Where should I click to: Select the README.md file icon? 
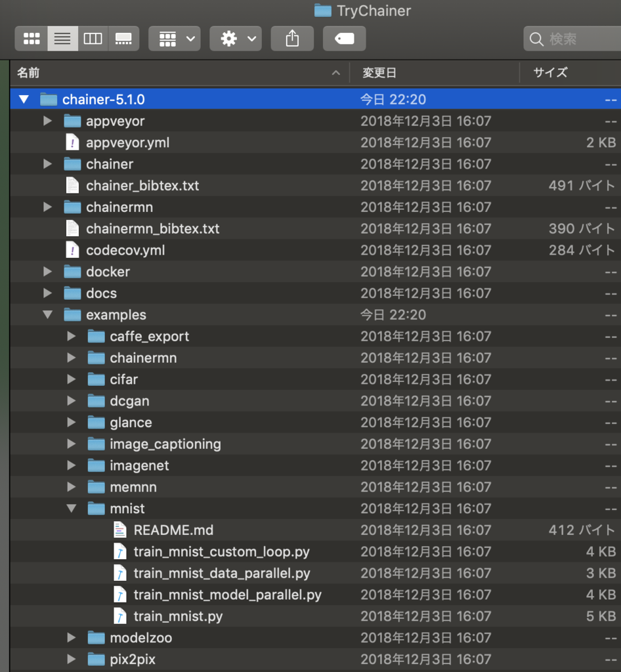(120, 530)
